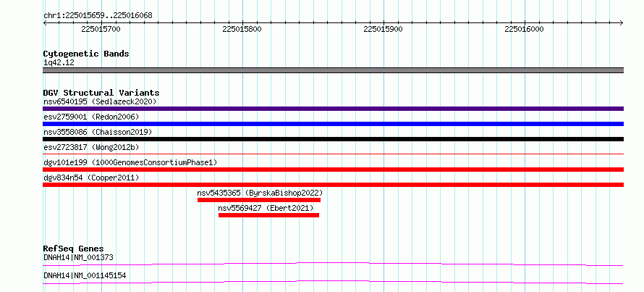Select the red dgv101e199 variant bar

pyautogui.click(x=333, y=170)
